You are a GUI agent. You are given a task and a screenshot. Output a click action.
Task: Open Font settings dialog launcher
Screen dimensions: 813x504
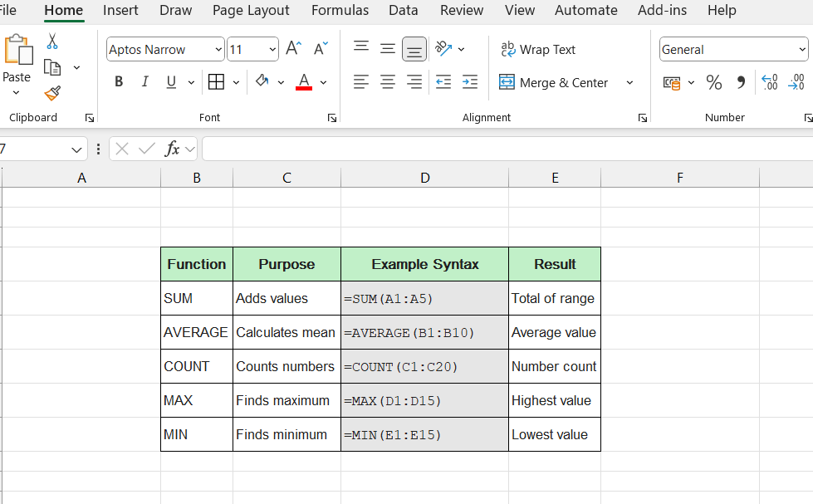pyautogui.click(x=332, y=118)
